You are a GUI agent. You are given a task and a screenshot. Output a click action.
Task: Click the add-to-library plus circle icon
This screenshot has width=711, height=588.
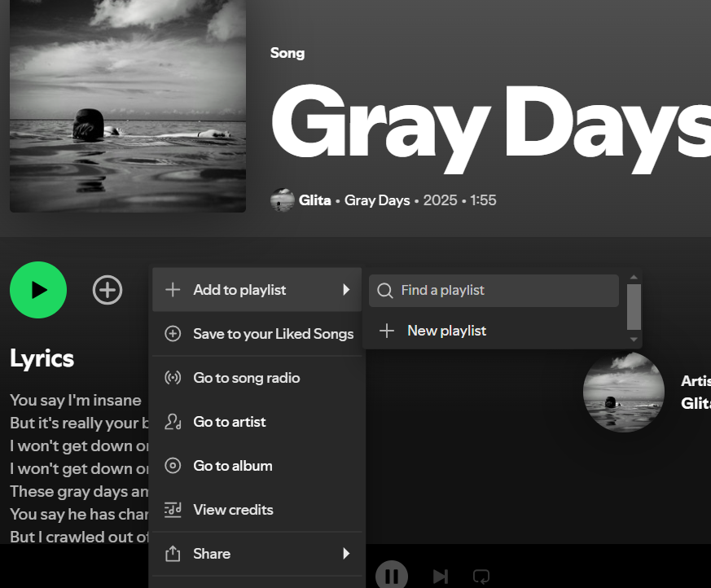click(x=108, y=290)
